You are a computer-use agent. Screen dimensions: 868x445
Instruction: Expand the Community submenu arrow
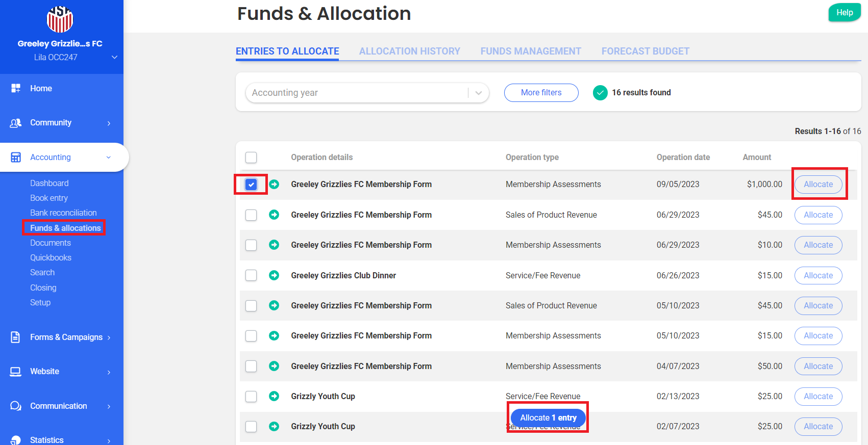pos(109,123)
